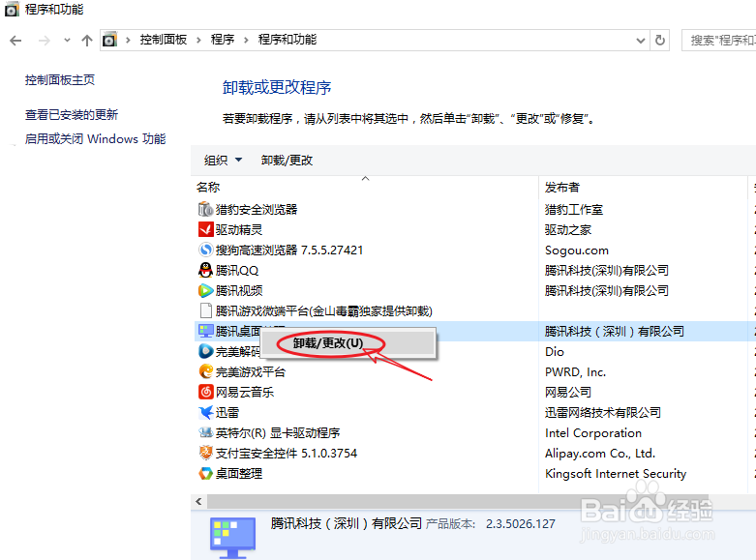Click the 腾讯视频 play icon
Image resolution: width=756 pixels, height=560 pixels.
[x=205, y=290]
